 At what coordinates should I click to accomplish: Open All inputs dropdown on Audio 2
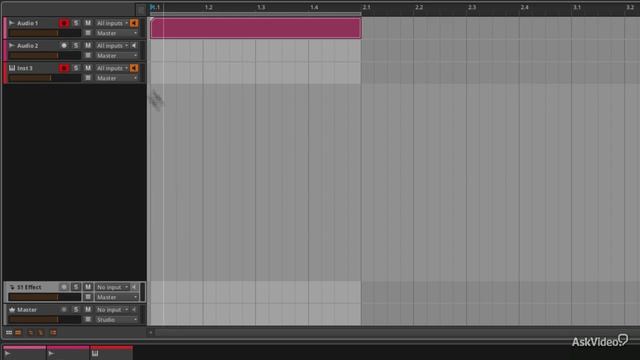click(x=112, y=46)
